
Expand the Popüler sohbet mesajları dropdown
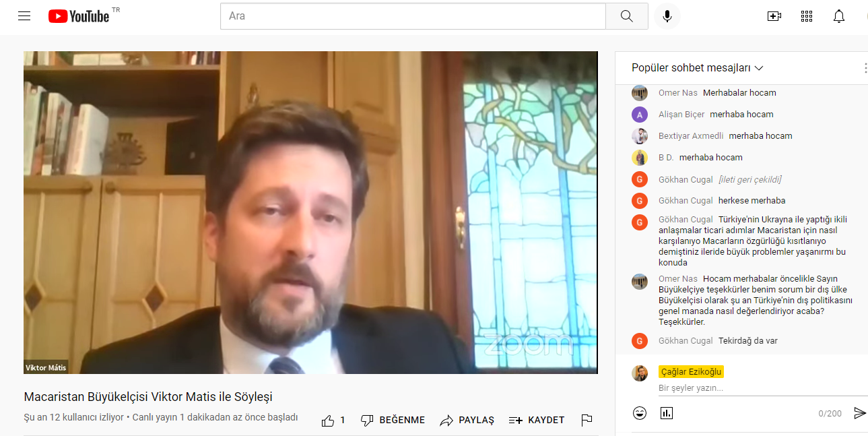pyautogui.click(x=698, y=68)
